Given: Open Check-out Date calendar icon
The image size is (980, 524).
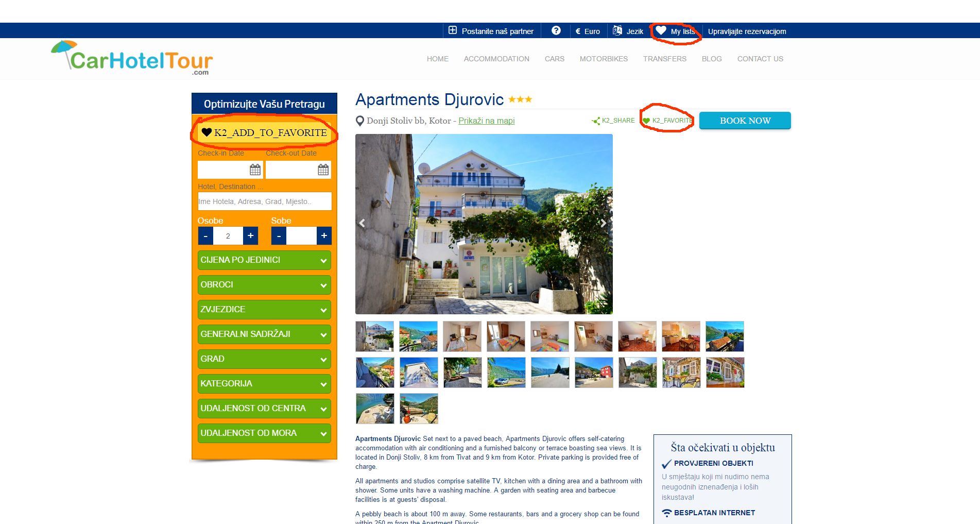Looking at the screenshot, I should point(323,170).
